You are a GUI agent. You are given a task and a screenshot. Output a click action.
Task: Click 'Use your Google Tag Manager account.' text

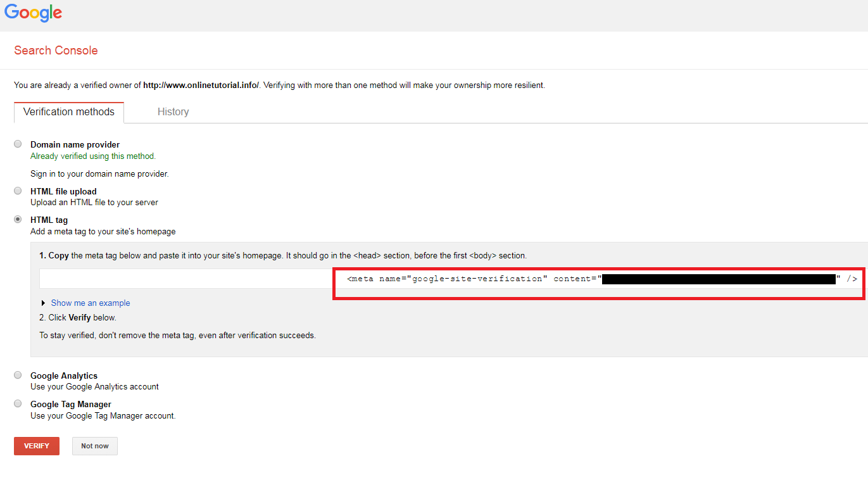tap(103, 416)
